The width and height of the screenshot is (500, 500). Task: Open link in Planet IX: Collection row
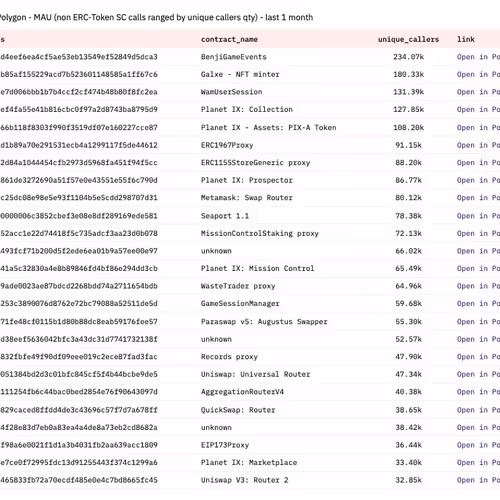[x=478, y=109]
